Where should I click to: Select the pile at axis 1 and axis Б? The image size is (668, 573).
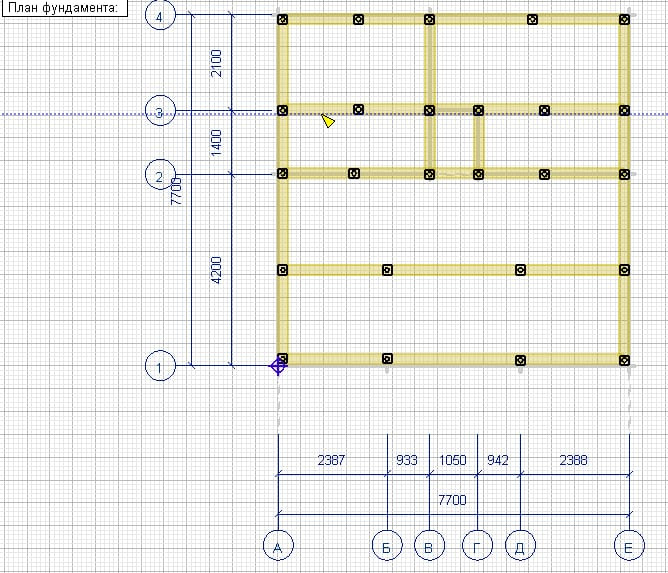click(x=387, y=359)
